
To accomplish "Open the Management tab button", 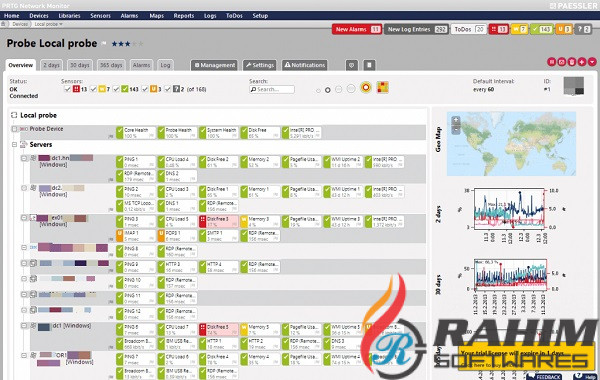I will point(214,65).
